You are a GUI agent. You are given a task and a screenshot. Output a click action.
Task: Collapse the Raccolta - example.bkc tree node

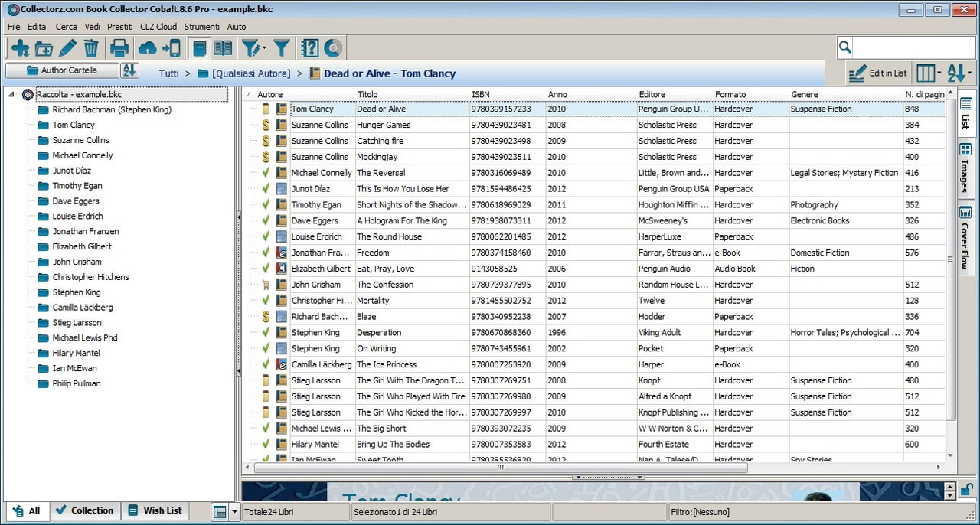tap(12, 95)
